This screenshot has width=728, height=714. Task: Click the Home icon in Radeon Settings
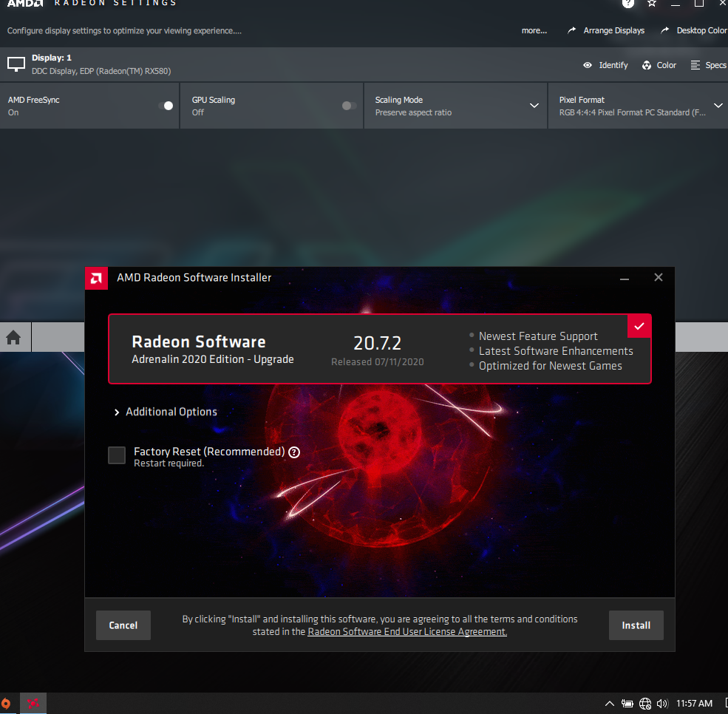(13, 337)
